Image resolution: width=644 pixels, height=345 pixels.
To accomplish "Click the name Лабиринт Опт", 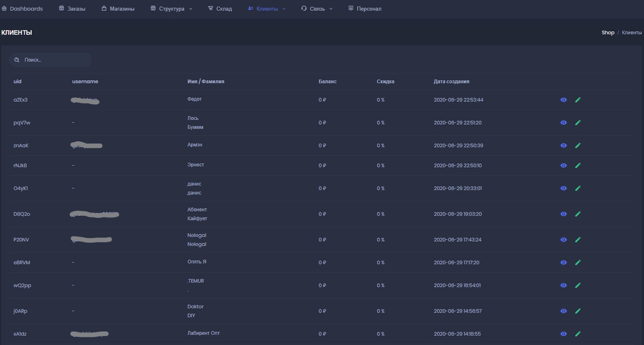I will [x=203, y=333].
